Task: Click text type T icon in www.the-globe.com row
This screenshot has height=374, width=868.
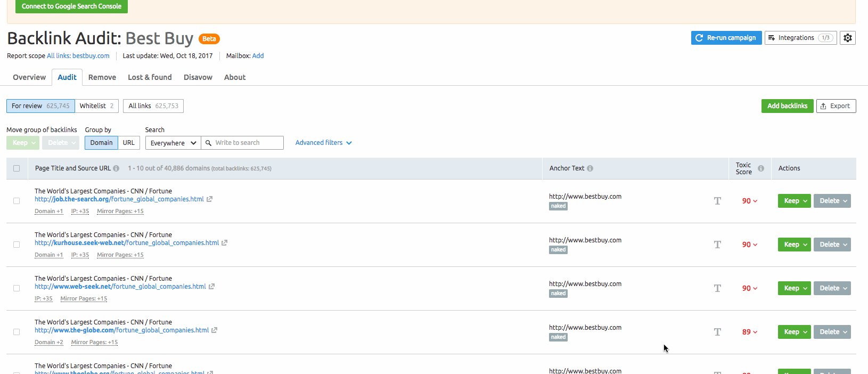Action: click(x=717, y=332)
